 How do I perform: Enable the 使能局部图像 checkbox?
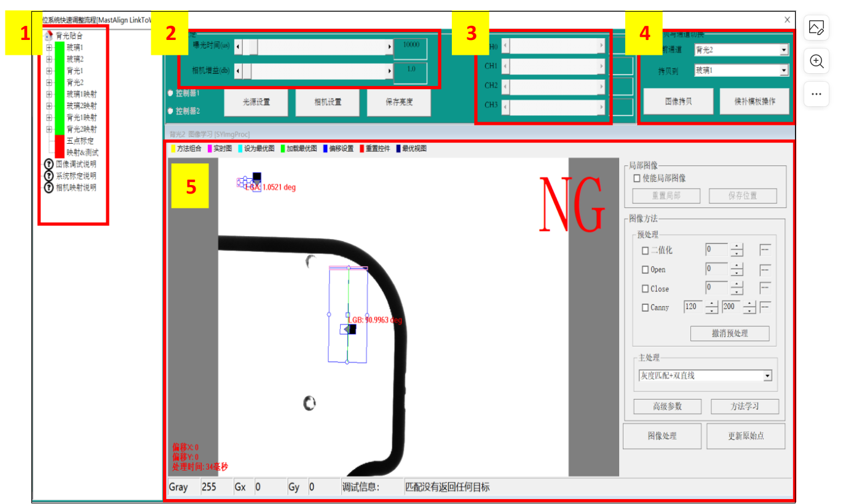click(x=637, y=178)
